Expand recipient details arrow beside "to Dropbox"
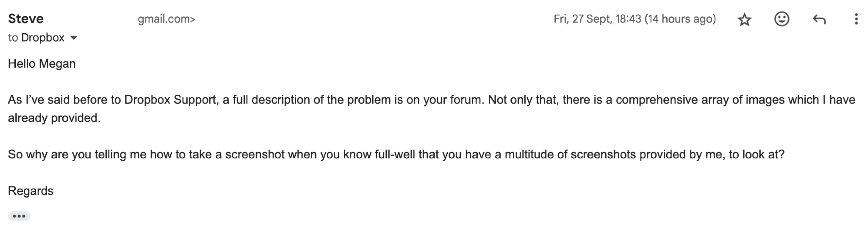Screen dimensions: 868x241 (x=74, y=38)
